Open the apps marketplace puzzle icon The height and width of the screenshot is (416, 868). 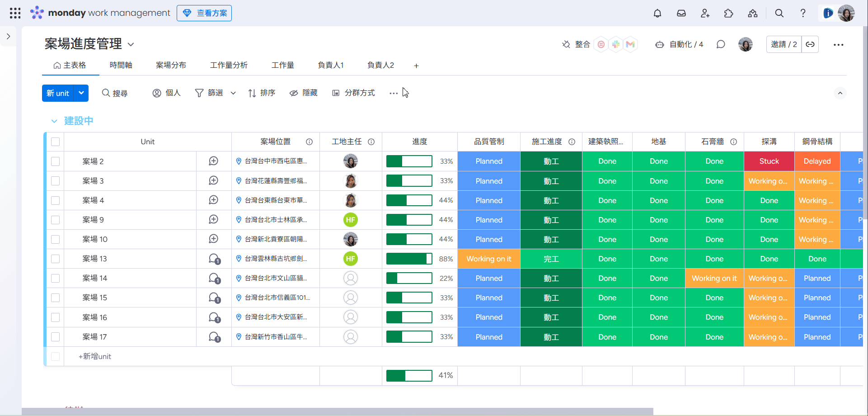point(729,13)
